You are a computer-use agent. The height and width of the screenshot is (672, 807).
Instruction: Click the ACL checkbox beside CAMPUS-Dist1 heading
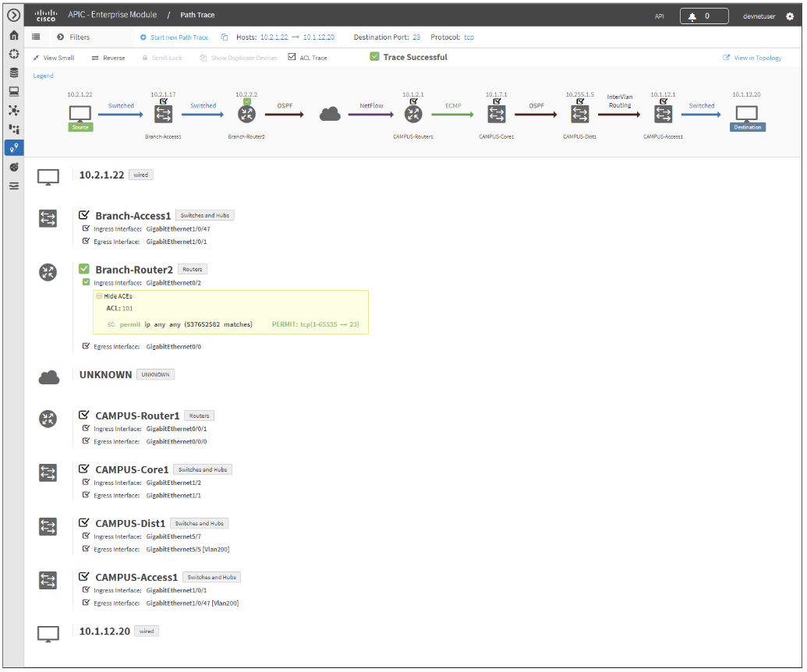tap(84, 523)
